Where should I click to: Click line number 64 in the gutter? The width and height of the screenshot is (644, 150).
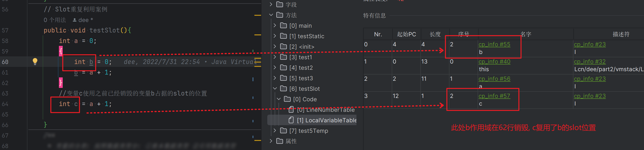[x=5, y=104]
